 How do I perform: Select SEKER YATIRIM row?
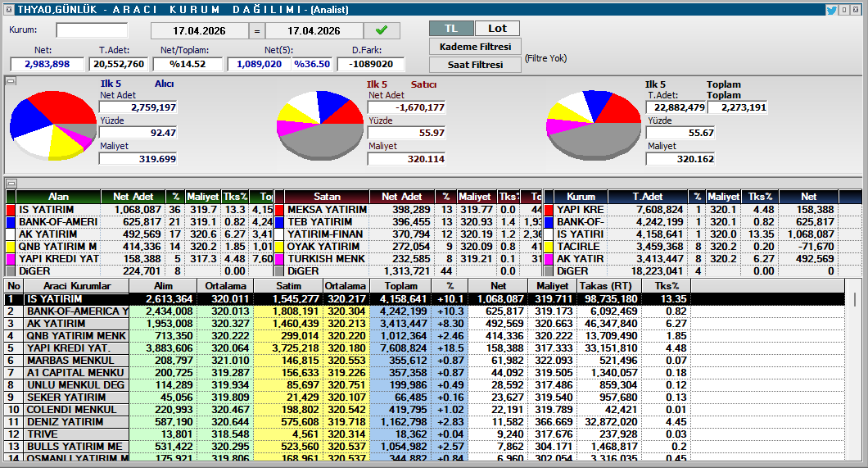coord(425,398)
